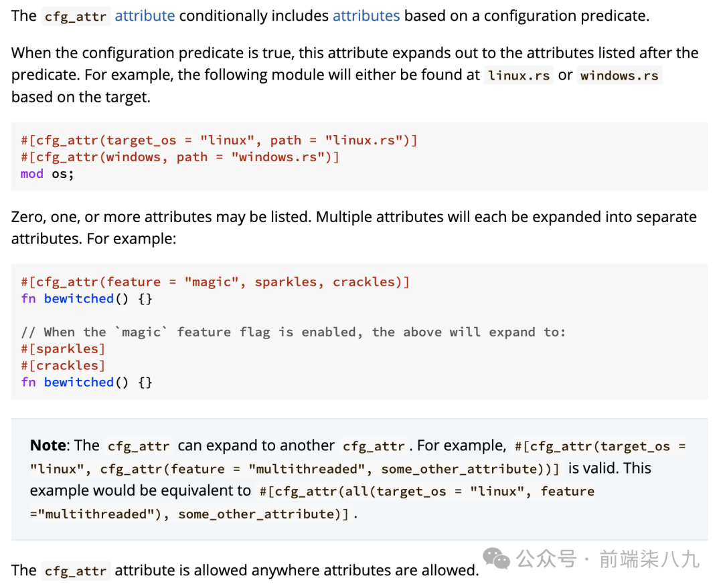Click the cfg_attr(windows, path) code line

click(180, 157)
